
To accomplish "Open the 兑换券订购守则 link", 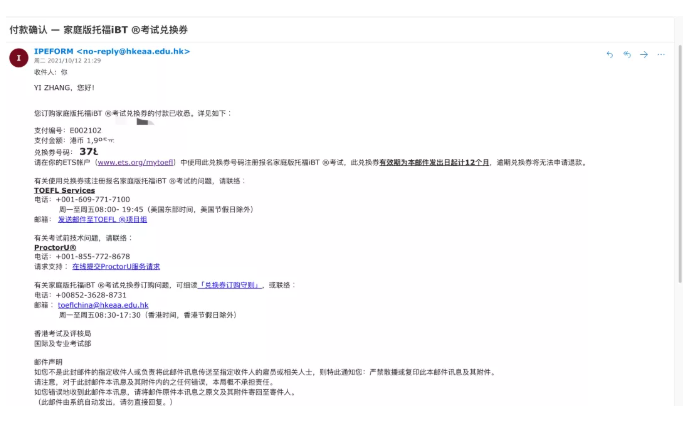I will point(230,285).
